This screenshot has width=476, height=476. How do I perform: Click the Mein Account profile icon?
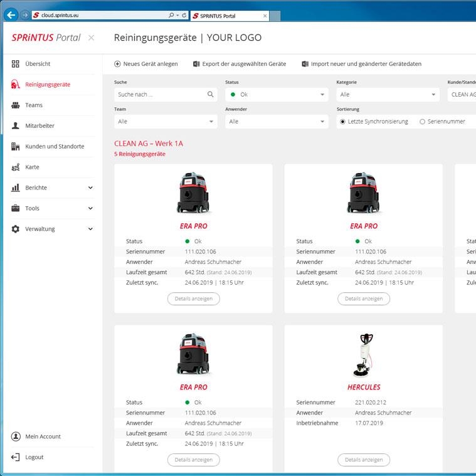(16, 436)
